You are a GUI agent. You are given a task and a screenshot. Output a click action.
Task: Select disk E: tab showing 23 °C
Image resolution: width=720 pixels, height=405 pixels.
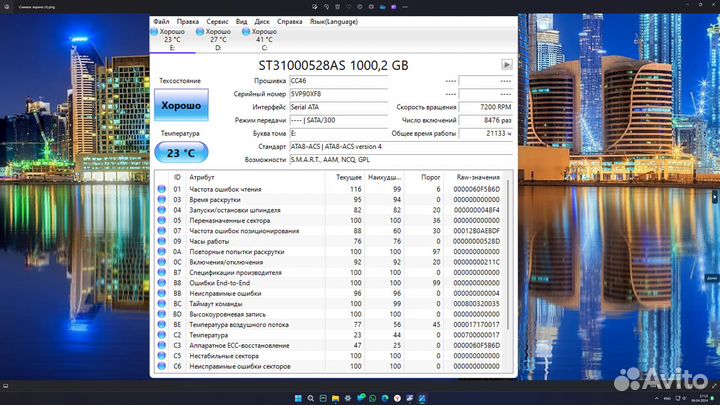(172, 39)
